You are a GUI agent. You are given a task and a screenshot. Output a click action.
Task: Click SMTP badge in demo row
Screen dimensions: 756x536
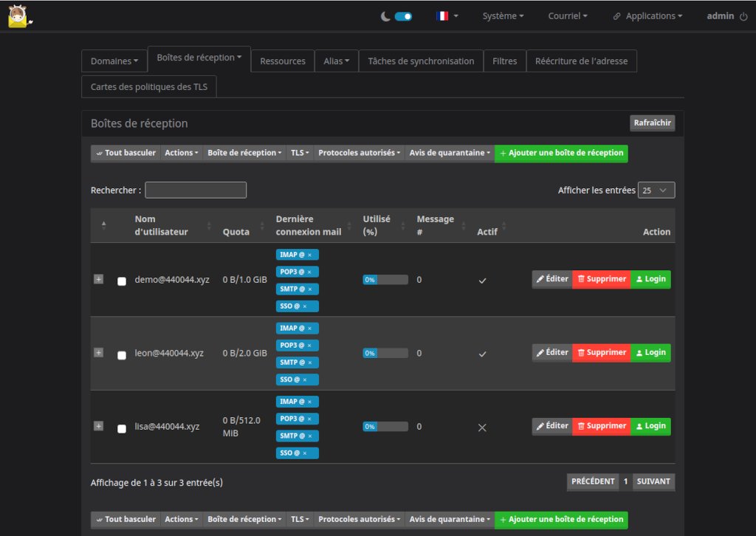(297, 289)
